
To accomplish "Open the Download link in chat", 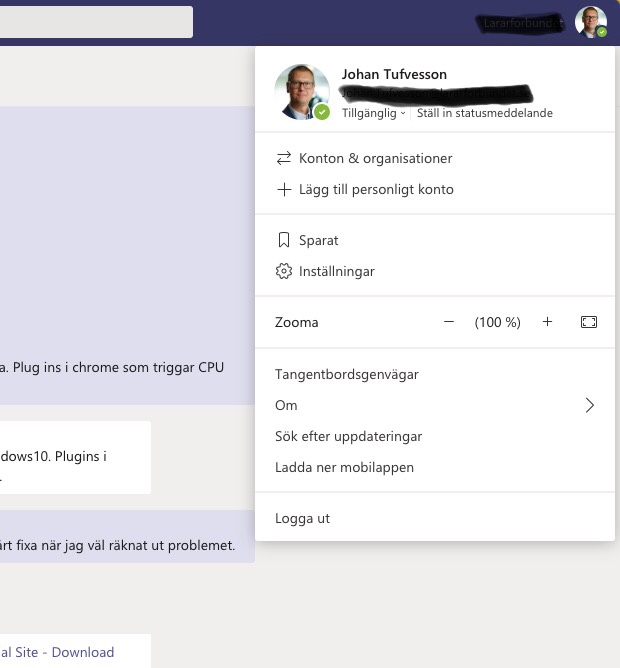I will click(x=82, y=652).
